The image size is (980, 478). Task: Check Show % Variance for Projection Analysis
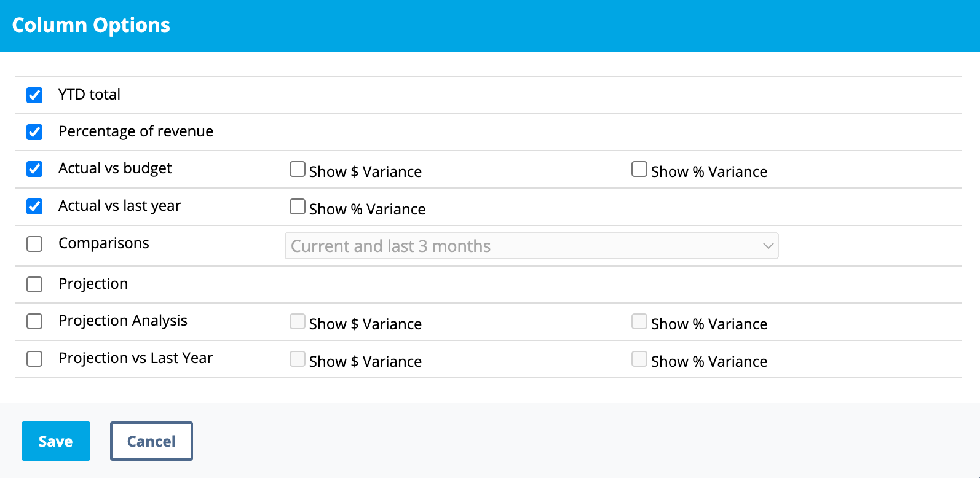click(x=639, y=321)
